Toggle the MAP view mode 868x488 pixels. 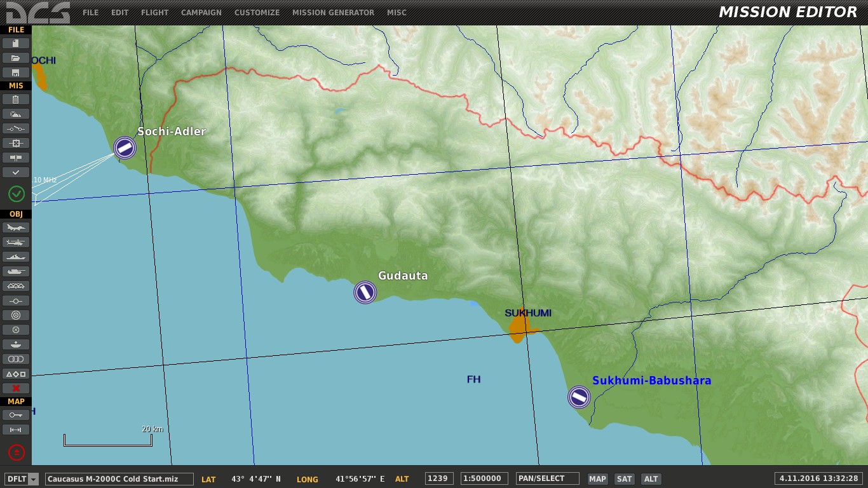[x=597, y=479]
